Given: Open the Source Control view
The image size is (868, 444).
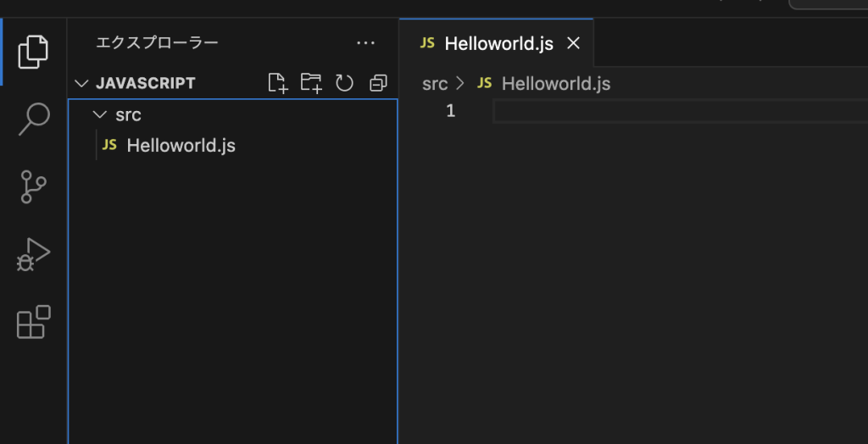Looking at the screenshot, I should 33,186.
